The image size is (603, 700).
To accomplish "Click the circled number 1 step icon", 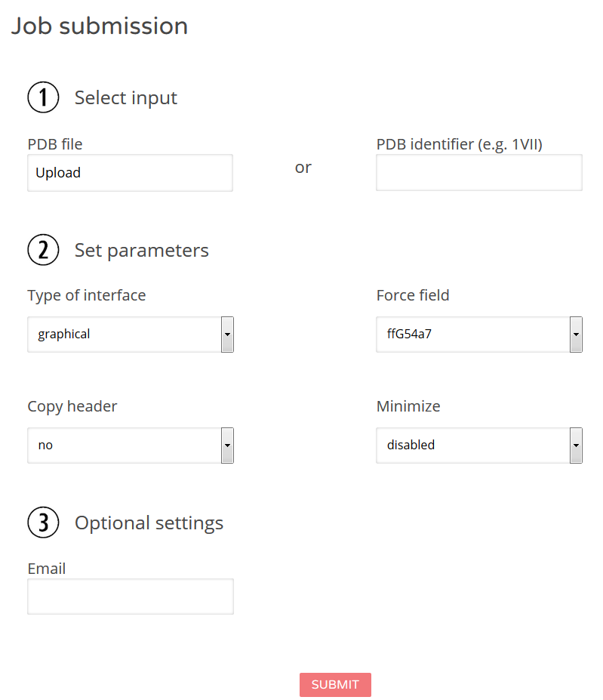I will (43, 97).
